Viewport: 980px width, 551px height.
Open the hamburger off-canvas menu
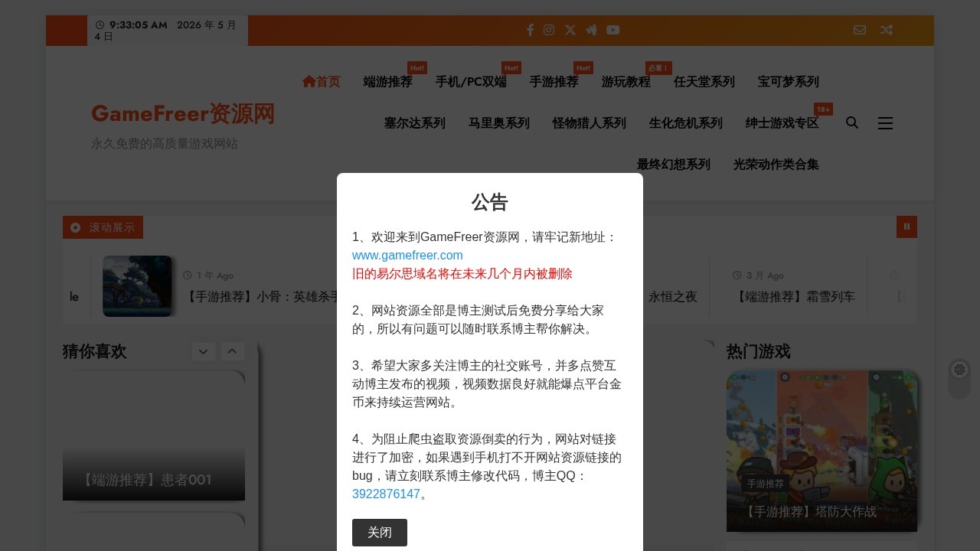885,123
